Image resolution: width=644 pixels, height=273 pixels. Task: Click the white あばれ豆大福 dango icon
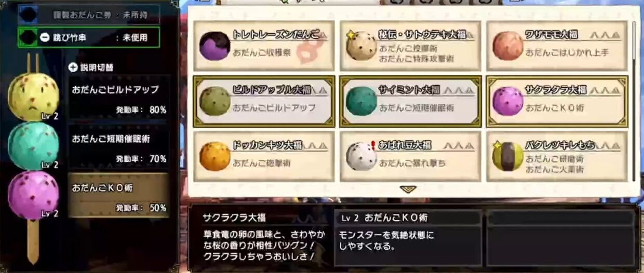[361, 156]
